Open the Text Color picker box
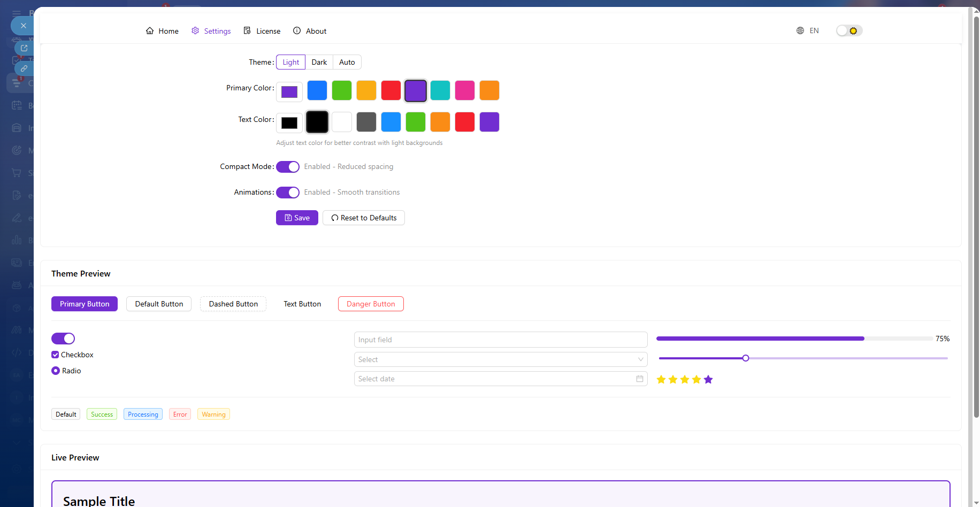 point(289,123)
